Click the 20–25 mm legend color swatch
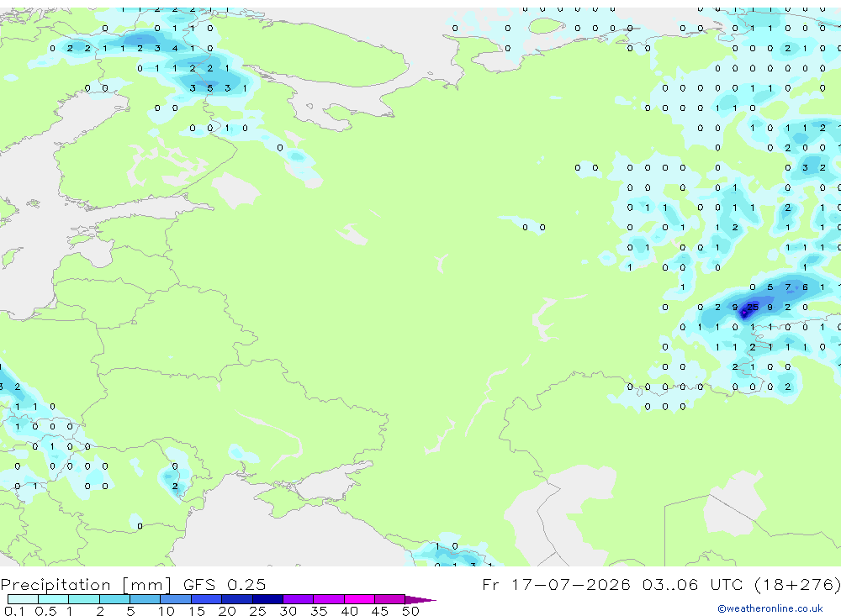 237,599
